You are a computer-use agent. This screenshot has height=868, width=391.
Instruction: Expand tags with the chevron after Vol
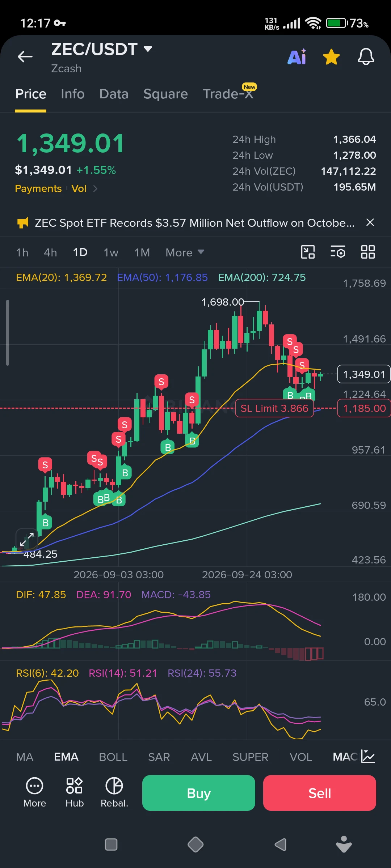click(x=95, y=188)
